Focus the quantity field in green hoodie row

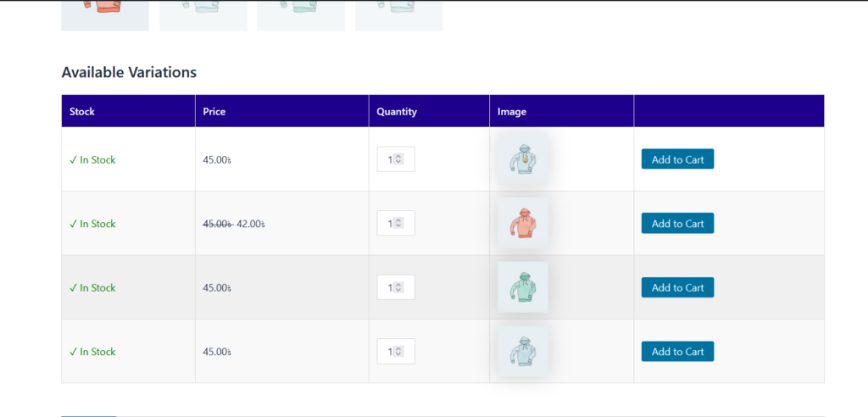click(x=392, y=287)
